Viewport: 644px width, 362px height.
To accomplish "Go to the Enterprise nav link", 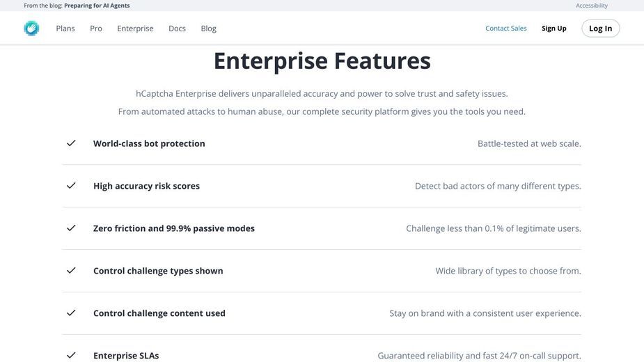I will click(x=135, y=29).
